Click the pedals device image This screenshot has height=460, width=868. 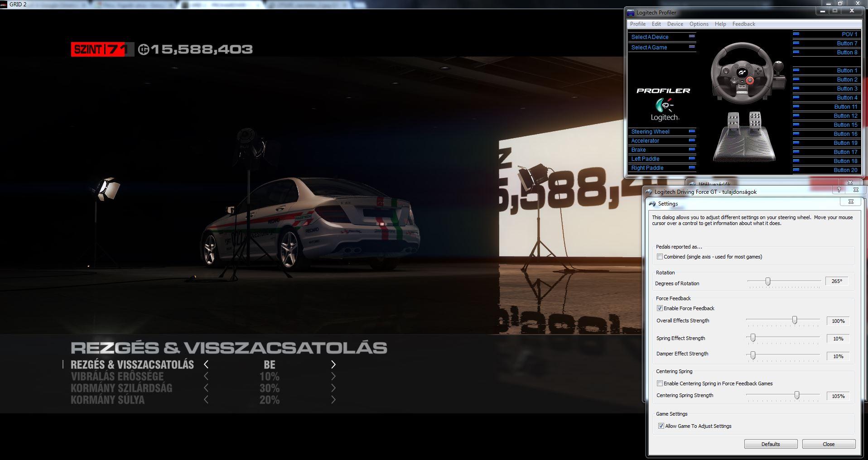point(744,136)
